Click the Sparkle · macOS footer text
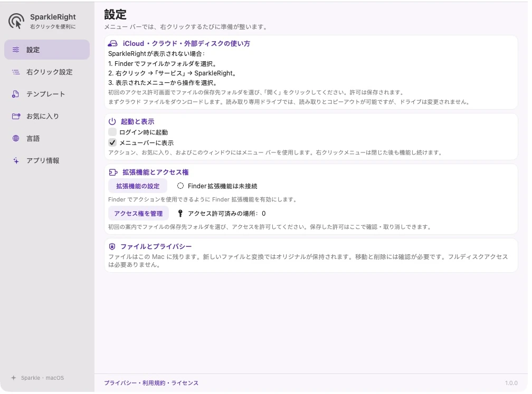This screenshot has width=532, height=394. click(42, 378)
